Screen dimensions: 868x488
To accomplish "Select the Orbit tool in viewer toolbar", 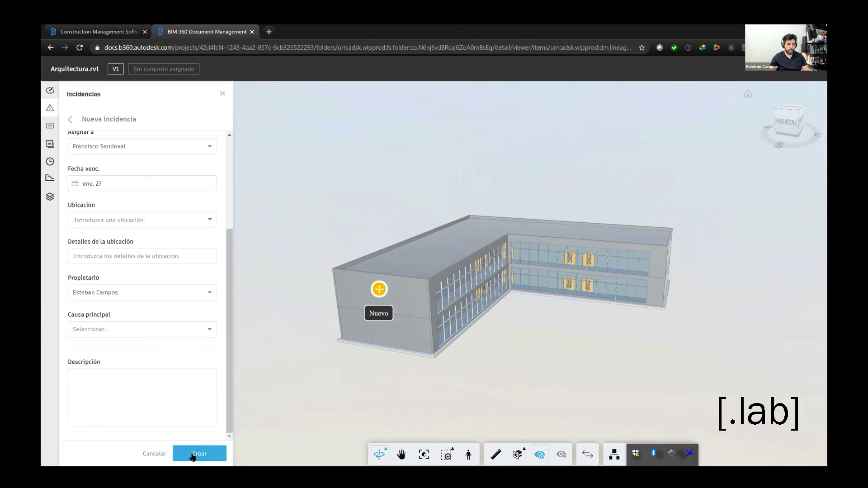I will [379, 454].
